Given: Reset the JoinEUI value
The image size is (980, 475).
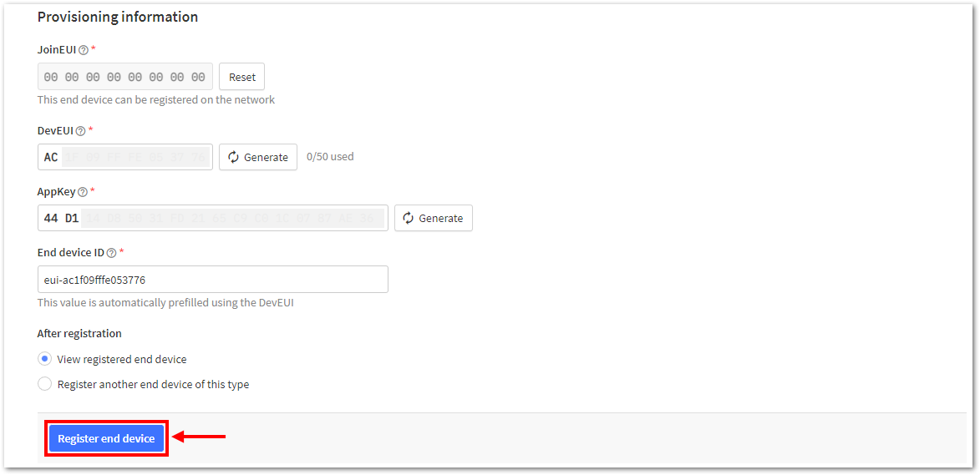Looking at the screenshot, I should tap(242, 77).
